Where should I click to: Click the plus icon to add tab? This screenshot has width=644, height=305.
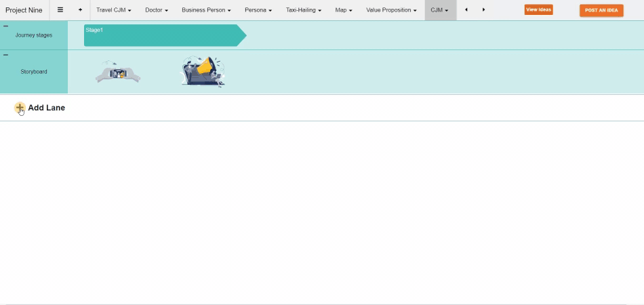pos(80,10)
